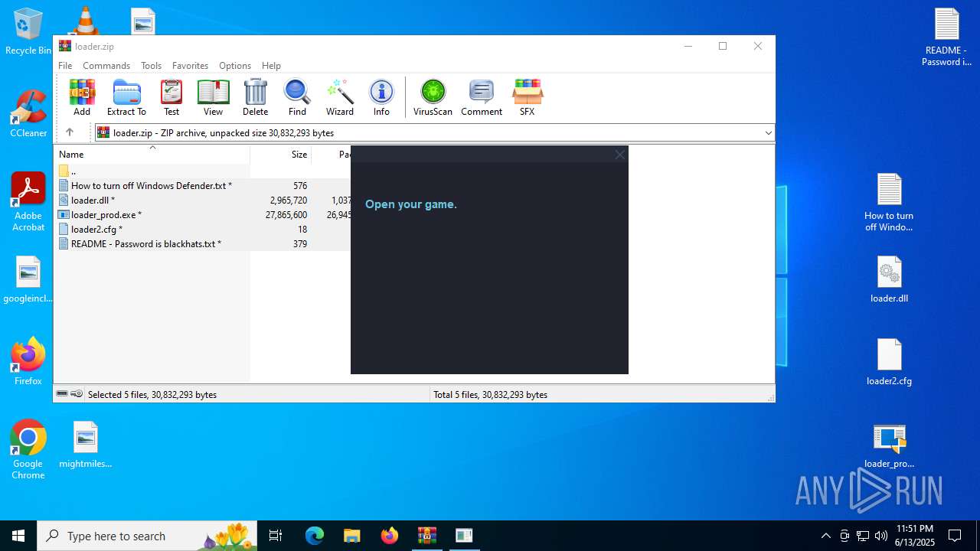Select 'How to turn off Windows Defender.txt' in archive
This screenshot has height=551, width=980.
click(x=152, y=185)
